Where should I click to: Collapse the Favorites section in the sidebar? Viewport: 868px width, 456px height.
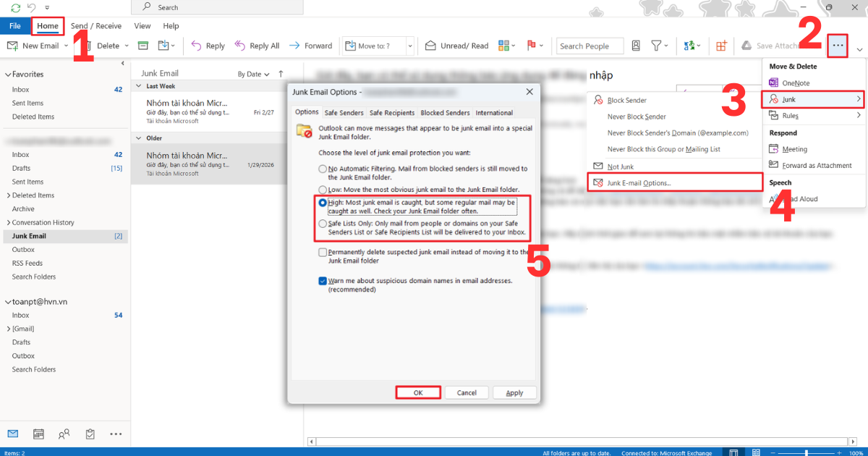pyautogui.click(x=7, y=74)
